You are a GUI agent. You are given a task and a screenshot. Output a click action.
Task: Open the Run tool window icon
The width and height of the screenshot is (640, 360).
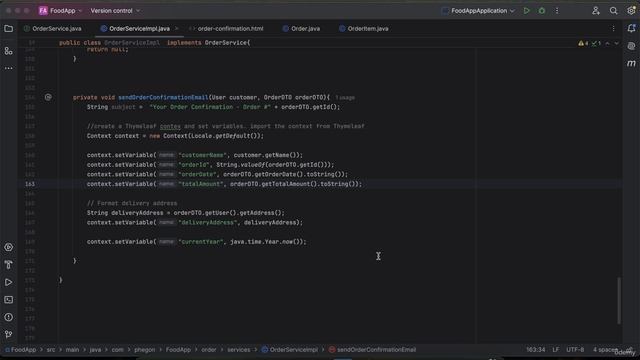pyautogui.click(x=8, y=282)
